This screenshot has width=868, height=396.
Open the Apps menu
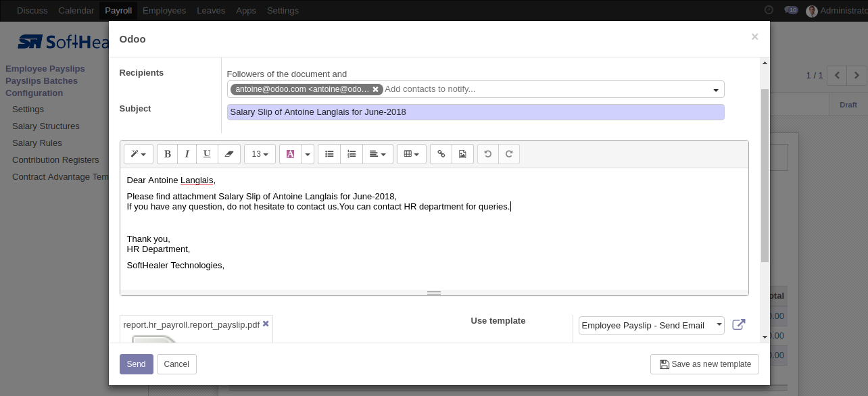click(246, 10)
